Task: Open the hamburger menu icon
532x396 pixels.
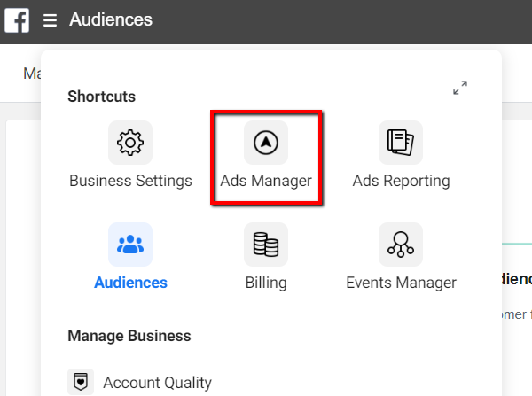Action: click(x=50, y=20)
